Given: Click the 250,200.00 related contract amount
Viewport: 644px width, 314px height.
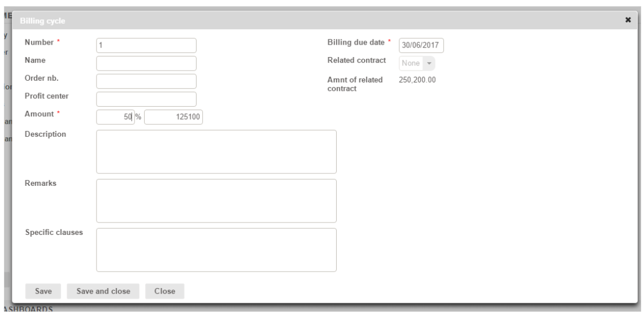Looking at the screenshot, I should [417, 80].
